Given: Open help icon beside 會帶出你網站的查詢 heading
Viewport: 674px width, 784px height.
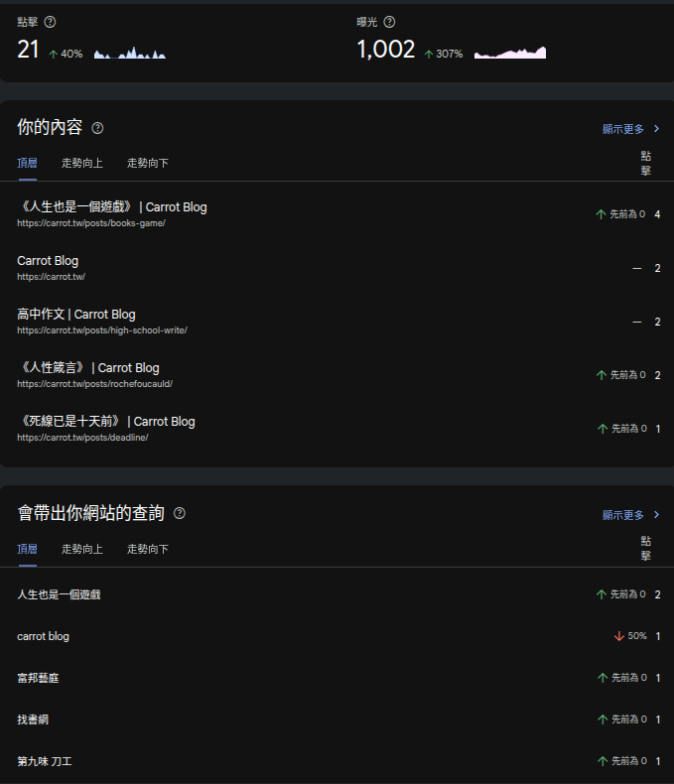Looking at the screenshot, I should tap(179, 513).
